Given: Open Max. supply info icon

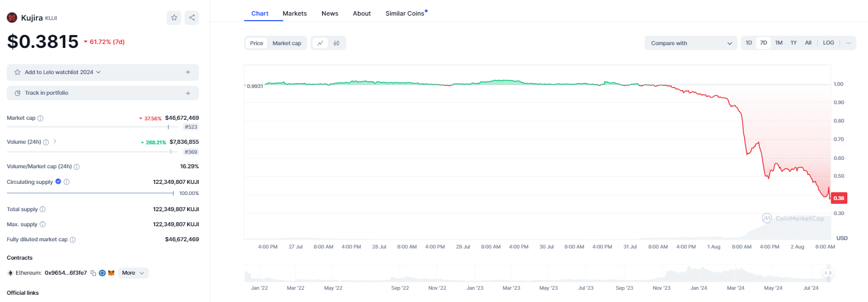Looking at the screenshot, I should click(42, 225).
